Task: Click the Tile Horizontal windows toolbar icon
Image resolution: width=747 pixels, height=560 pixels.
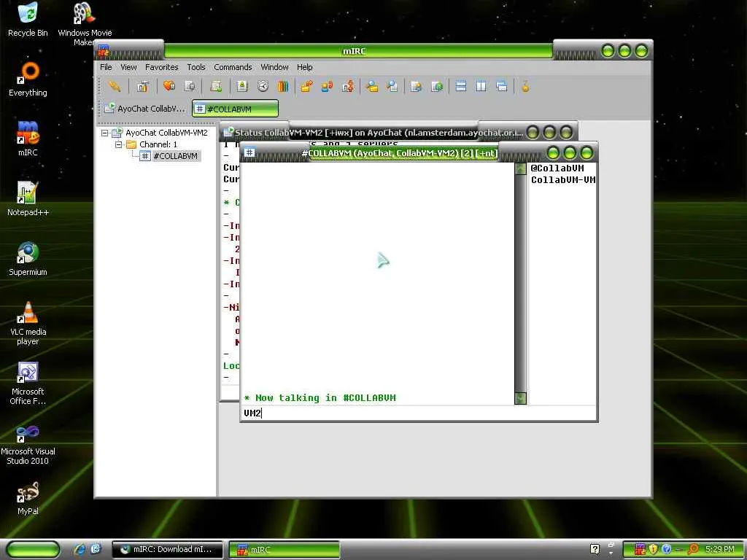Action: pyautogui.click(x=461, y=86)
